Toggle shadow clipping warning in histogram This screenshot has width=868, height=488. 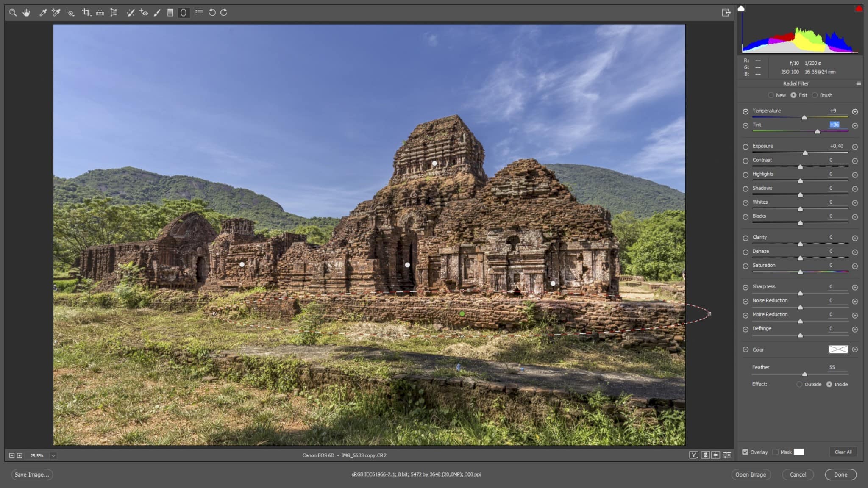coord(741,8)
